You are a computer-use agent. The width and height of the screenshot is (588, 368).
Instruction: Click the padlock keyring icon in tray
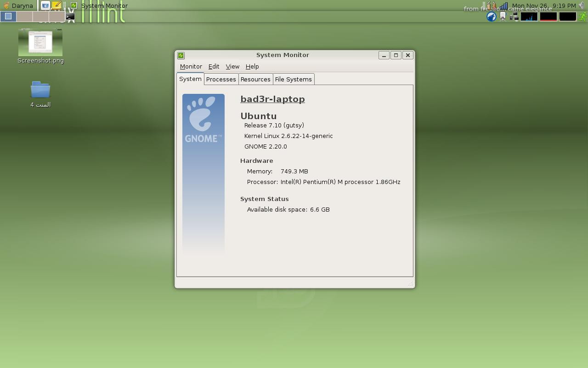[x=489, y=6]
